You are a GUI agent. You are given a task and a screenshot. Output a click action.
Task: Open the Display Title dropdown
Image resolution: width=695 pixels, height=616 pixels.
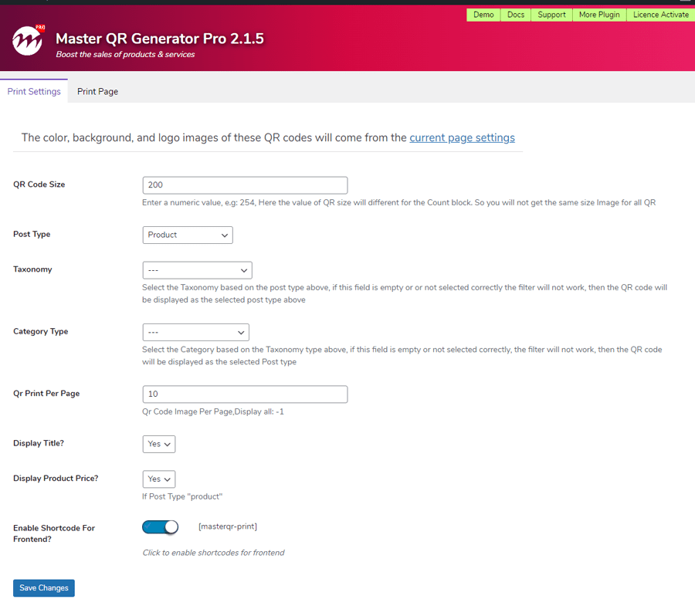pyautogui.click(x=159, y=444)
